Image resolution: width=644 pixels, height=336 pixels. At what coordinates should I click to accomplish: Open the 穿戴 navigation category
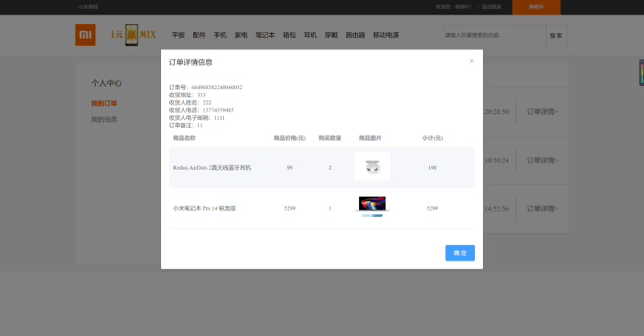[332, 35]
